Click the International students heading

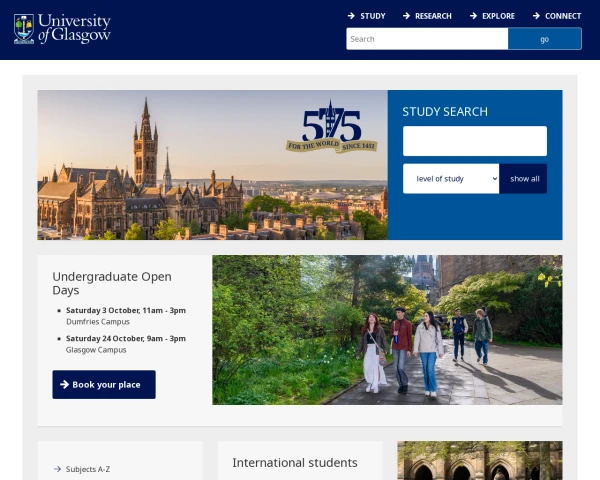pyautogui.click(x=295, y=462)
